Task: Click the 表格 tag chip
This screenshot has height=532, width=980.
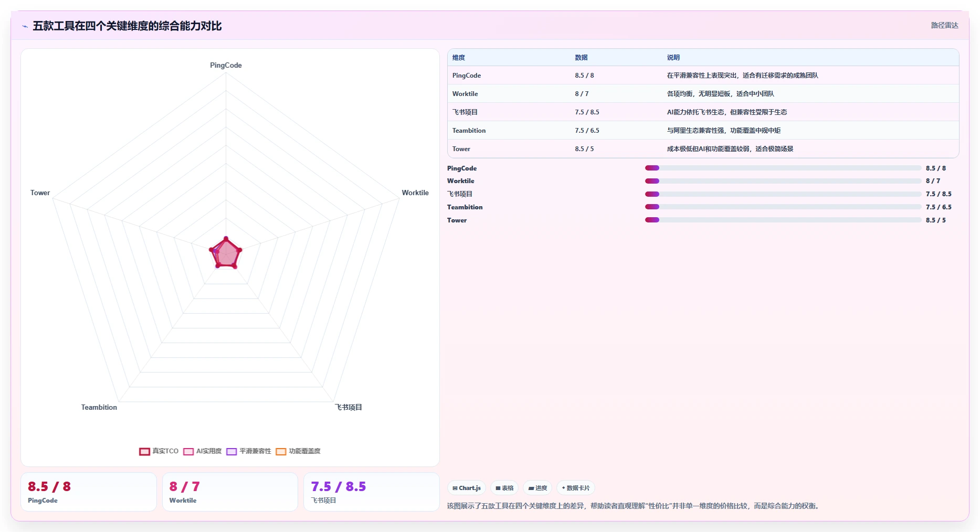Action: (x=504, y=488)
